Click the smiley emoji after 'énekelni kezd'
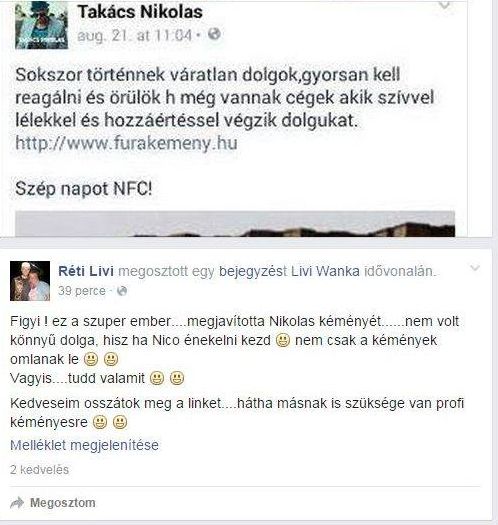Viewport: 498px width, 525px height. tap(283, 341)
